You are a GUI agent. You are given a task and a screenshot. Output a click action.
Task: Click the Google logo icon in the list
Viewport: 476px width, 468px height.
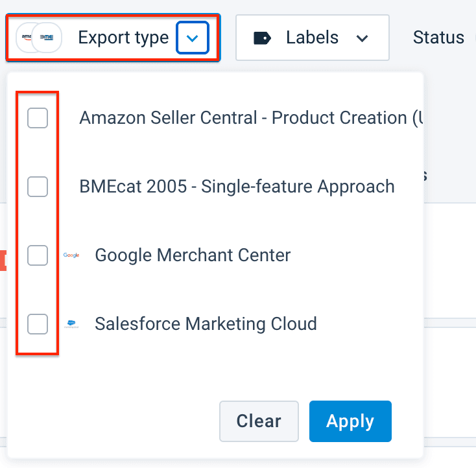(71, 255)
